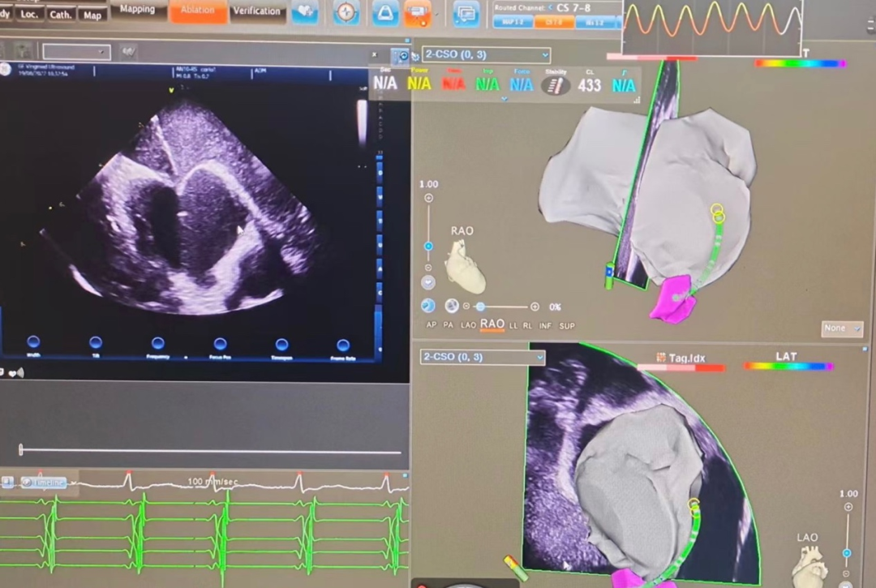Click the CL value 433
This screenshot has width=876, height=588.
point(590,85)
